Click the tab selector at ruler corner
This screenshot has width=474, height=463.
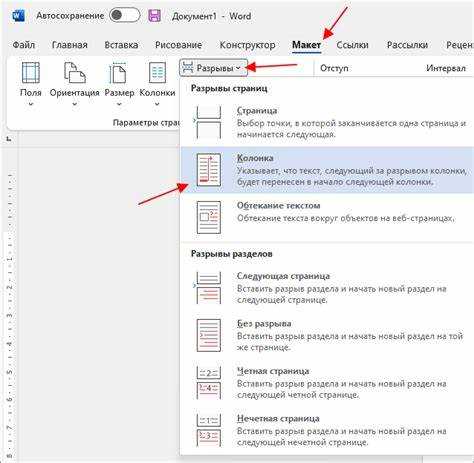pyautogui.click(x=9, y=139)
